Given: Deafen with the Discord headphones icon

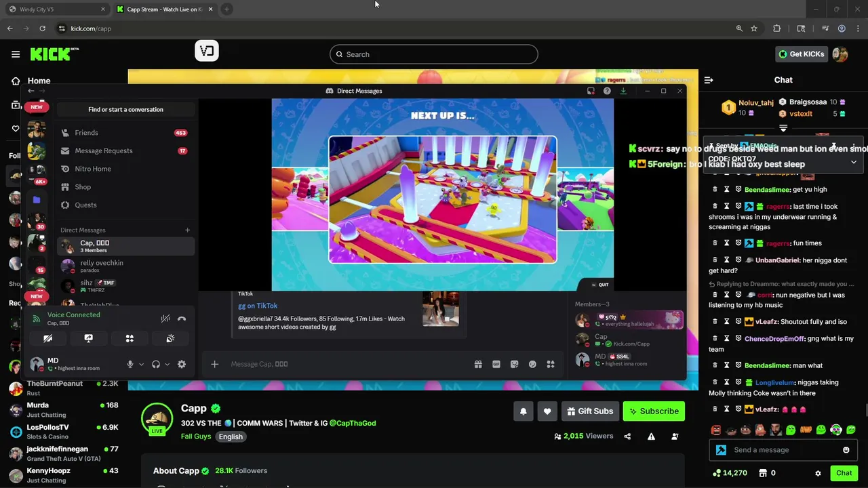Looking at the screenshot, I should click(x=156, y=364).
